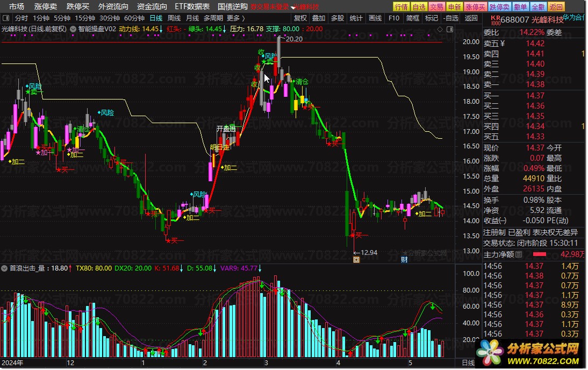This screenshot has height=370, width=588.
Task: Click the blue 全撤 quick button
Action: (538, 7)
